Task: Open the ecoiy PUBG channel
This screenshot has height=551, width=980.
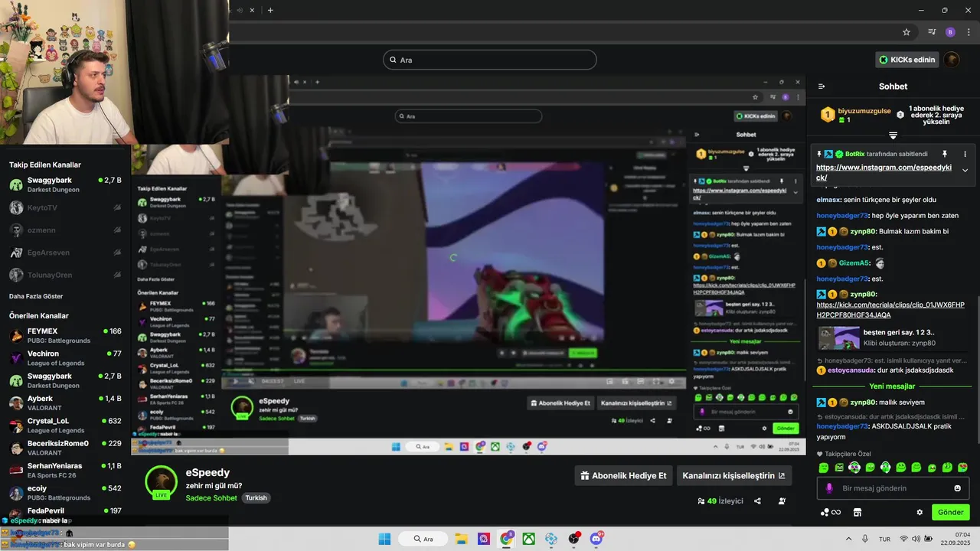Action: point(65,493)
